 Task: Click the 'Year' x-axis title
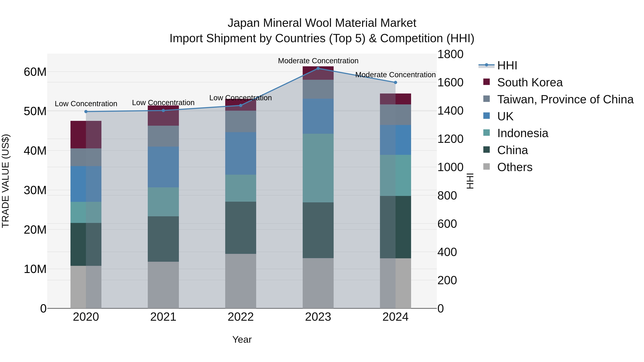click(x=242, y=339)
